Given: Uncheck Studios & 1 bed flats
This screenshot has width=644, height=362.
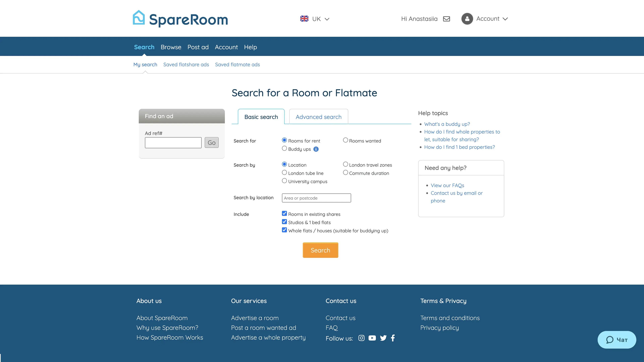Looking at the screenshot, I should 284,222.
